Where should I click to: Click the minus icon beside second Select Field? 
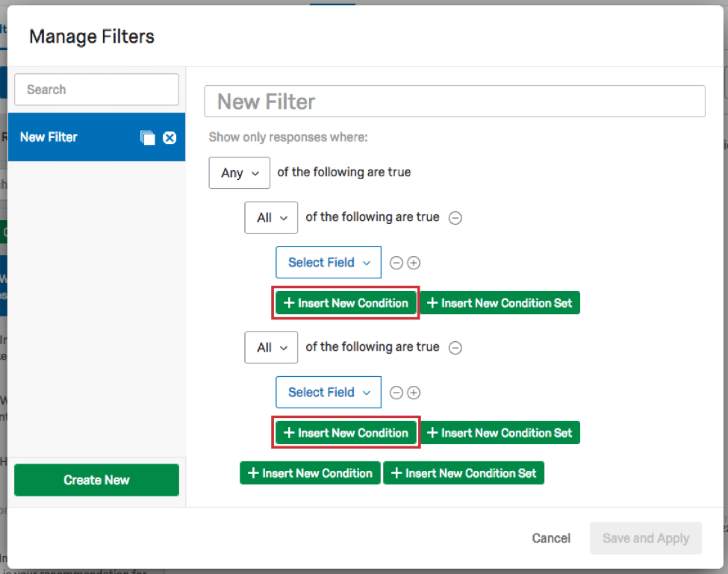[x=396, y=392]
